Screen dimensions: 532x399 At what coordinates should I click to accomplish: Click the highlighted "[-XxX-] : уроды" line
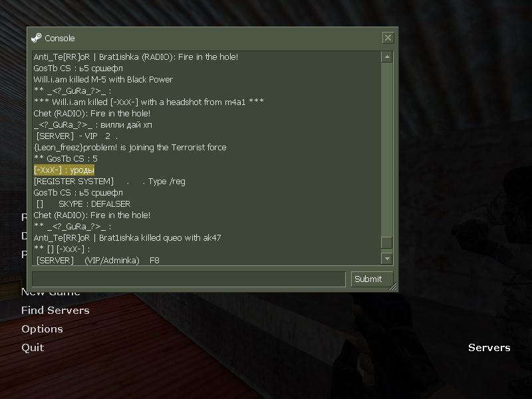tap(64, 170)
